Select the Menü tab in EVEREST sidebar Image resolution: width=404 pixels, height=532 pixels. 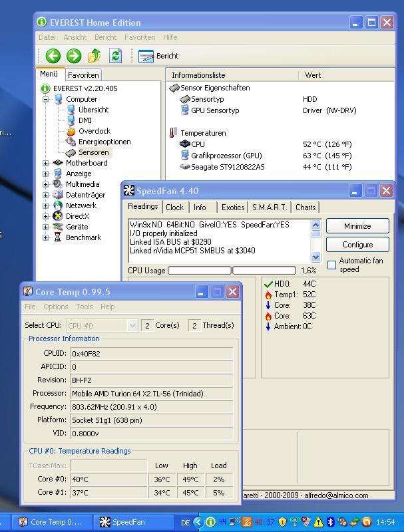[49, 74]
